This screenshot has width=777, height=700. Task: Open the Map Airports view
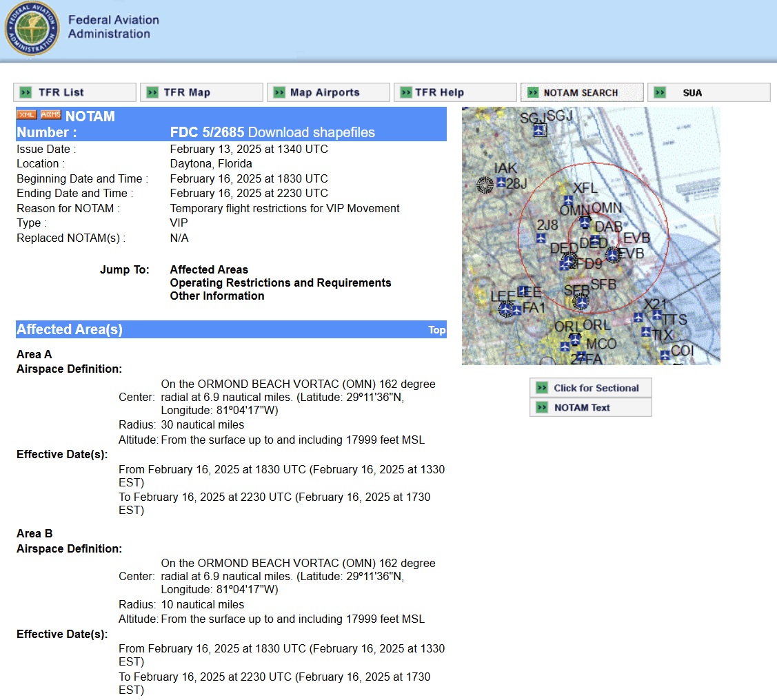(x=325, y=92)
